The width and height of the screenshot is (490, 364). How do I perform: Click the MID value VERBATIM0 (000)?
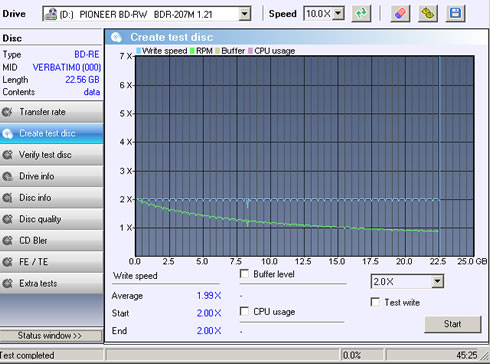tap(67, 67)
